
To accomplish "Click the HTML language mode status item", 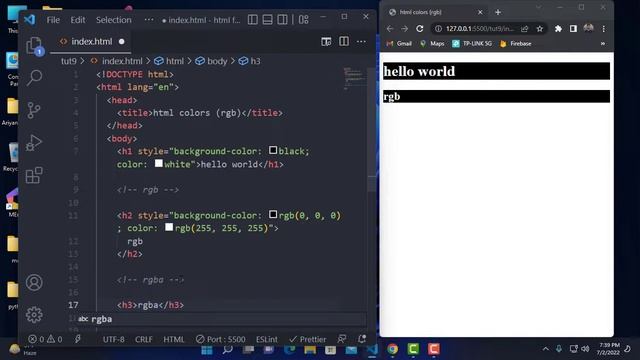I will pyautogui.click(x=174, y=339).
